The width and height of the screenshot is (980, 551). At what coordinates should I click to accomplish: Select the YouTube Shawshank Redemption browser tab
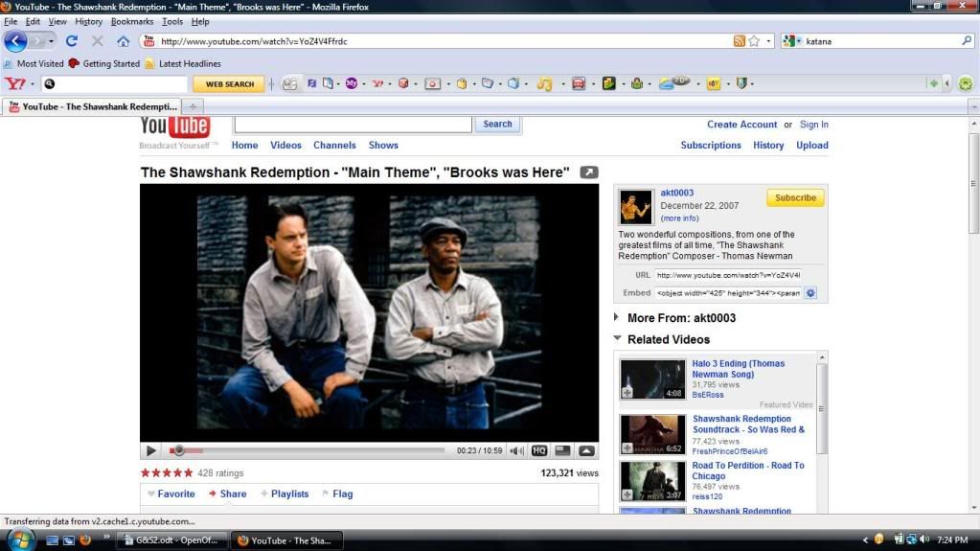[93, 107]
